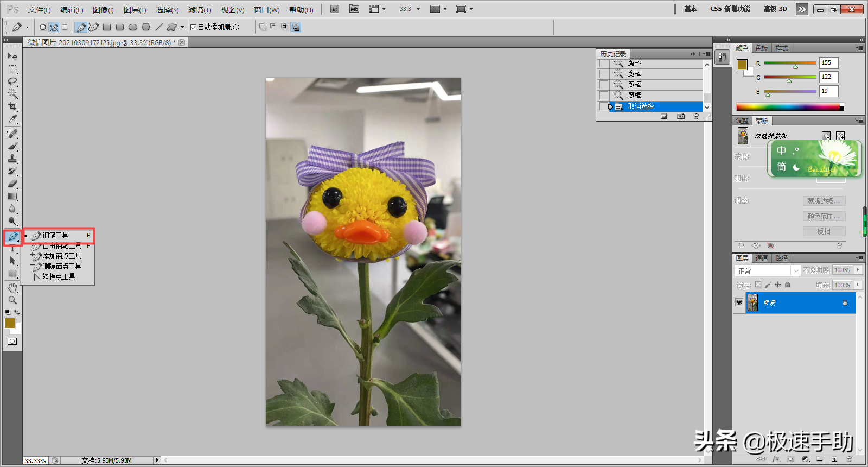Open the blend mode dropdown showing 正常
The width and height of the screenshot is (868, 467).
point(768,270)
